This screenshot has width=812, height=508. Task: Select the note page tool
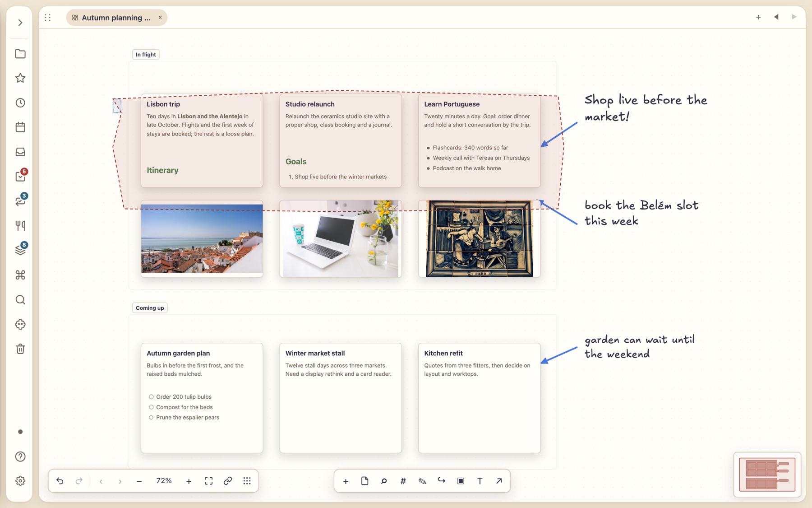(x=365, y=481)
